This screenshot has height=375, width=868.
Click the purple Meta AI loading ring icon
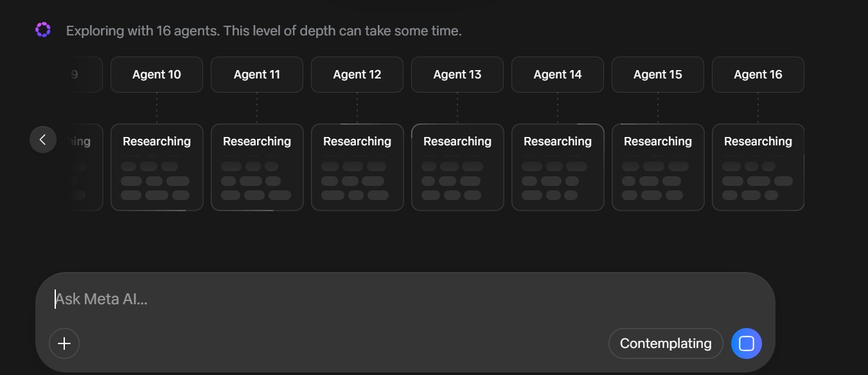coord(43,30)
